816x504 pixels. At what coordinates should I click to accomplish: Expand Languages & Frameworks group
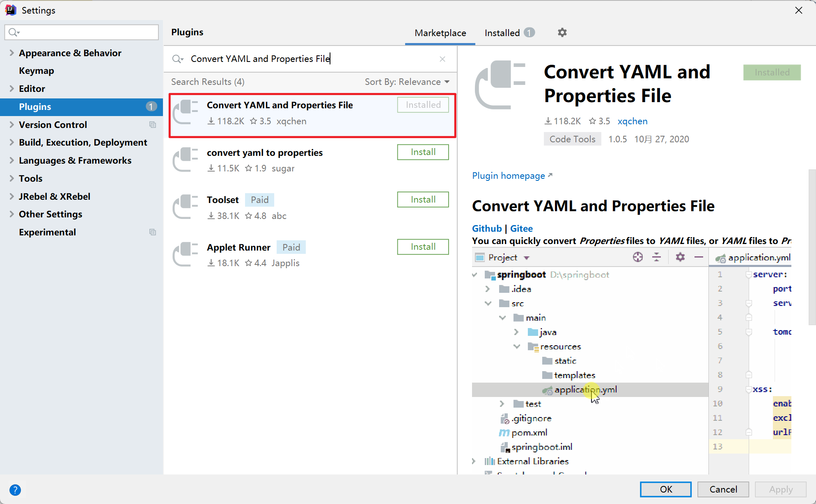(x=11, y=160)
